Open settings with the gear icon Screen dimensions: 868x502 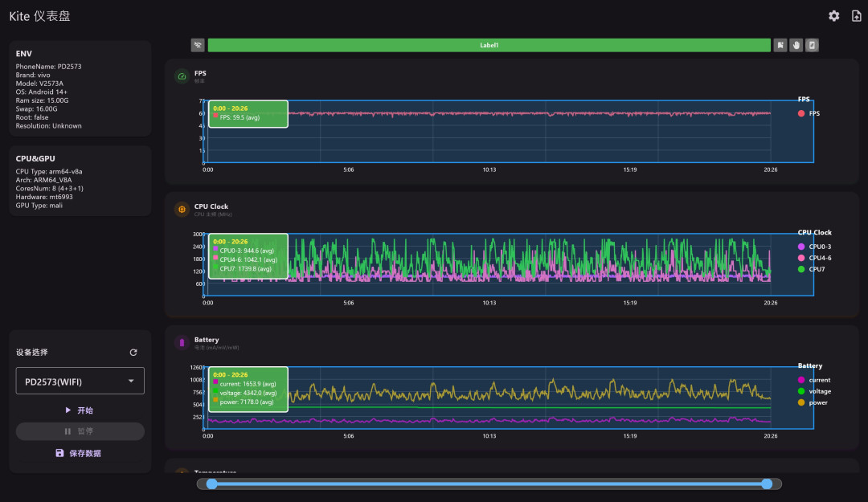[833, 16]
